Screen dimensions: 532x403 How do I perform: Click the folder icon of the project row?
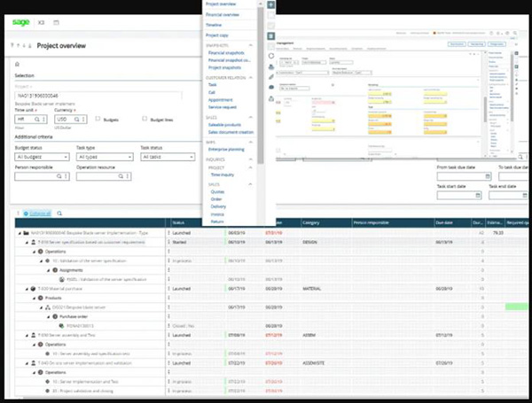coord(26,233)
